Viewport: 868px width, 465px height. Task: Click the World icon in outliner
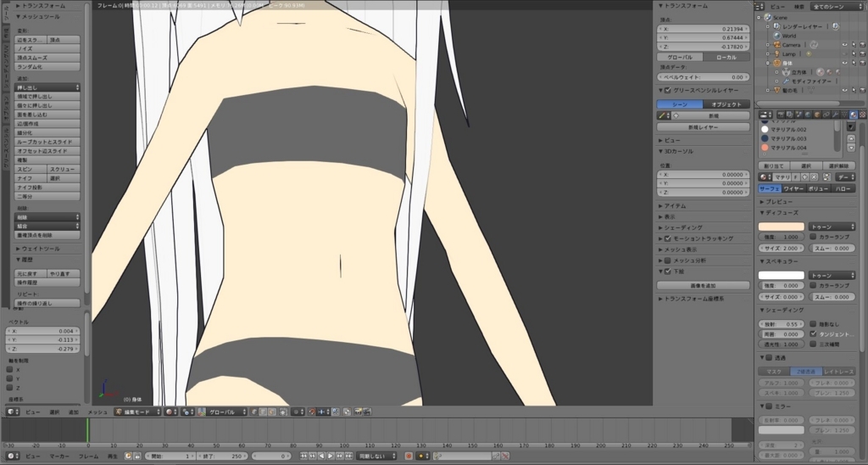(x=776, y=36)
